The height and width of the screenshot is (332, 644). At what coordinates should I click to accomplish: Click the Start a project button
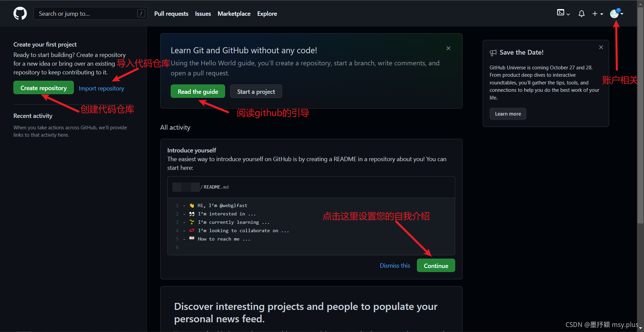(x=256, y=91)
